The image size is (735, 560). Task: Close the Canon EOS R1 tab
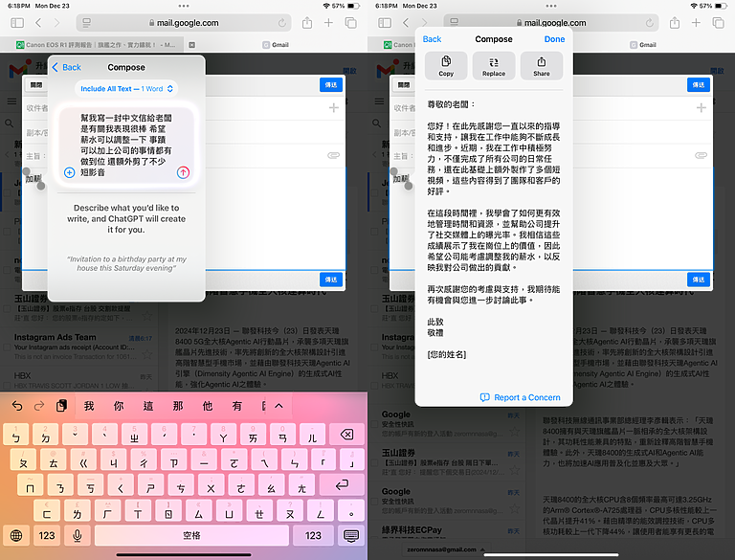[191, 45]
